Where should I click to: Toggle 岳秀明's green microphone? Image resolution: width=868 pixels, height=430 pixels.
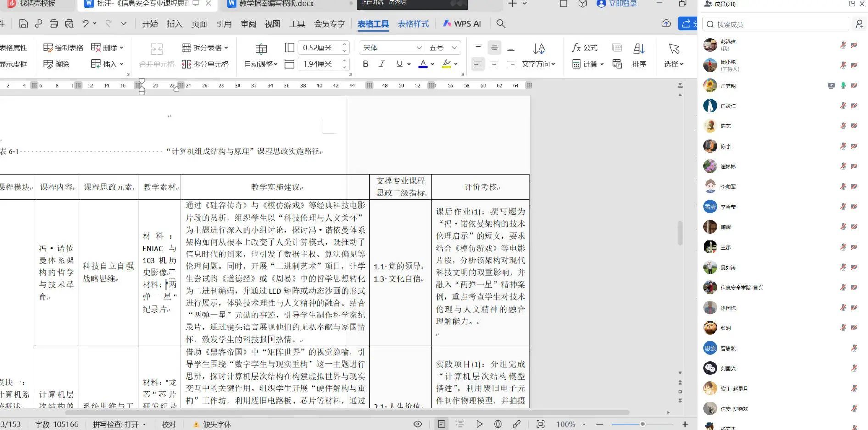click(x=843, y=86)
